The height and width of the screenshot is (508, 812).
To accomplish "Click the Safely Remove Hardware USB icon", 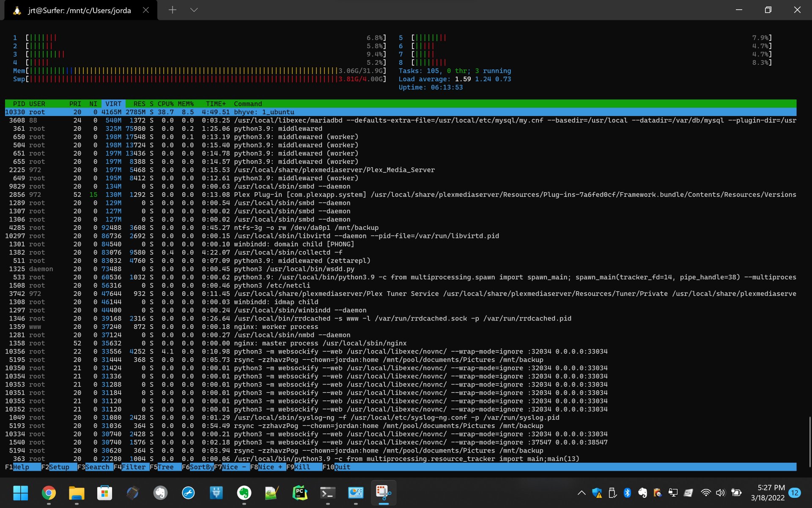I will tap(612, 493).
